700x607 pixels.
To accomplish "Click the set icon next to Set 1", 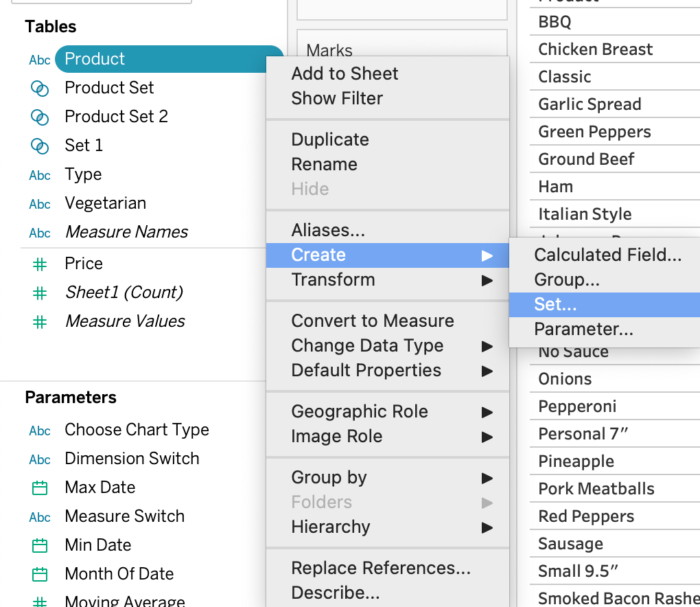I will pyautogui.click(x=40, y=146).
